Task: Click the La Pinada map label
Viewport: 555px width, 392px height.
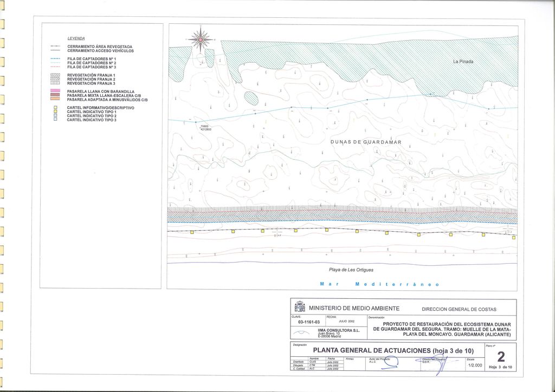Action: [463, 61]
